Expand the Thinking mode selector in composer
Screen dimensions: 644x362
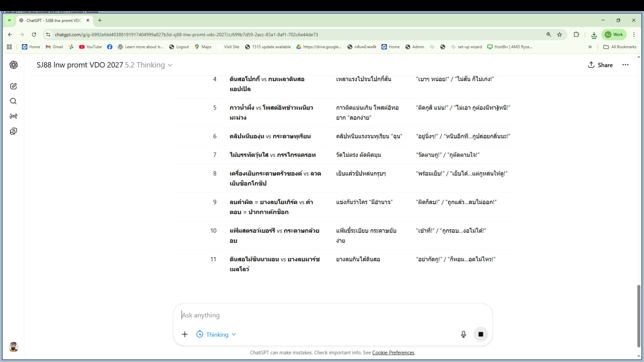tap(216, 335)
